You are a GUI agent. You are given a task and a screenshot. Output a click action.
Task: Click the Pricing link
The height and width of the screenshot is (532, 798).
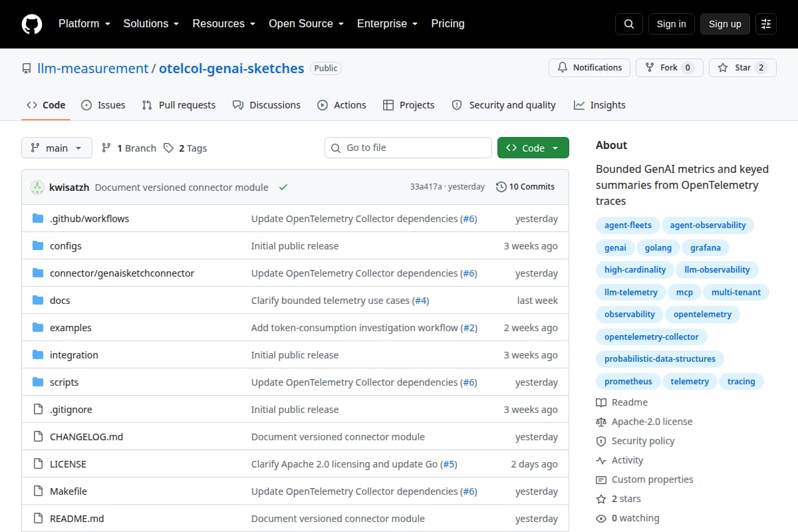tap(448, 24)
